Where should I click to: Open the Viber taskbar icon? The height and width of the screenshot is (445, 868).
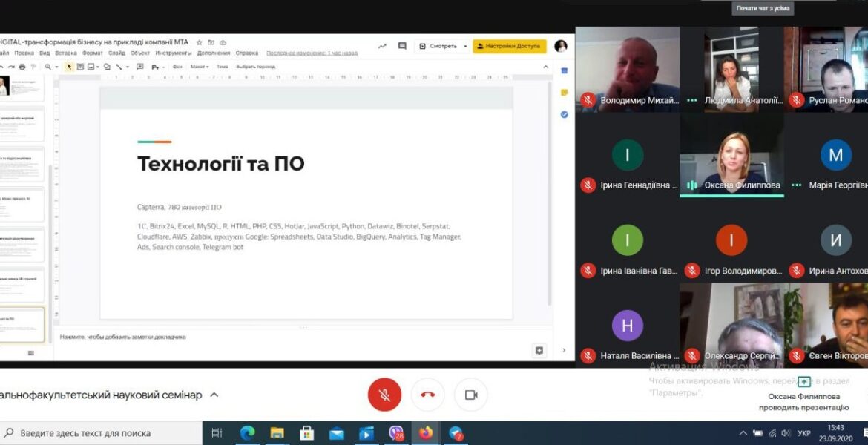396,433
